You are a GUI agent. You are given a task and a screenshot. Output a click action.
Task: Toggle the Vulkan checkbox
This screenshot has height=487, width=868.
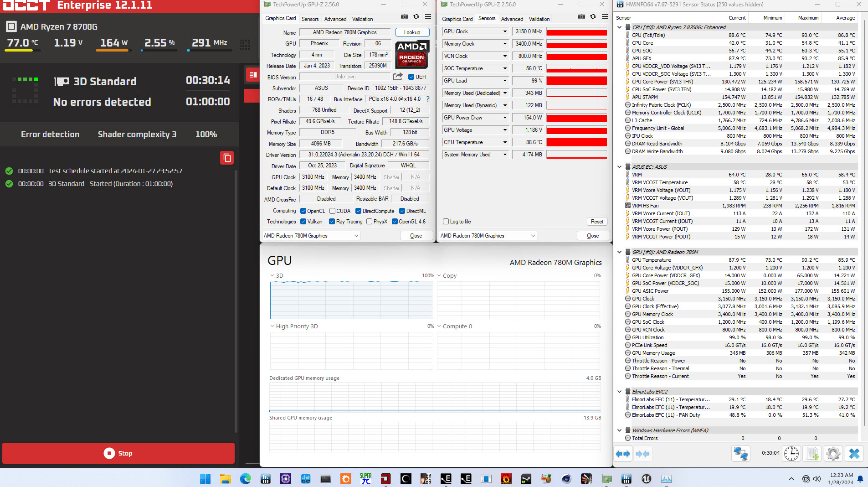click(303, 222)
